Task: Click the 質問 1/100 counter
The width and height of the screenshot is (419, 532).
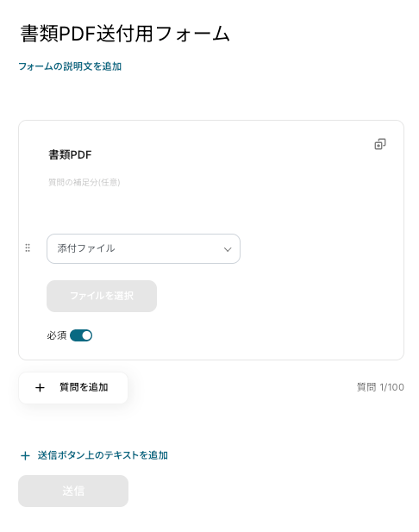Action: tap(380, 387)
